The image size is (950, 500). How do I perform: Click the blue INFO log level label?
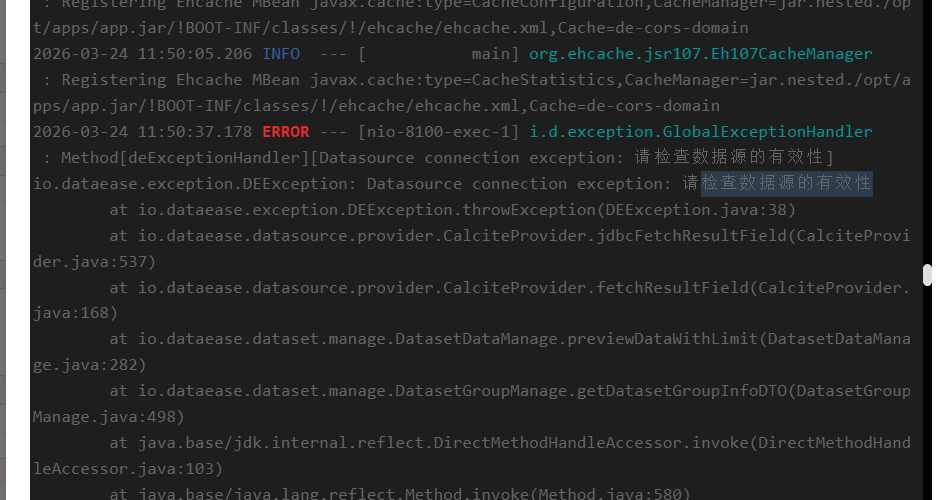(x=280, y=54)
